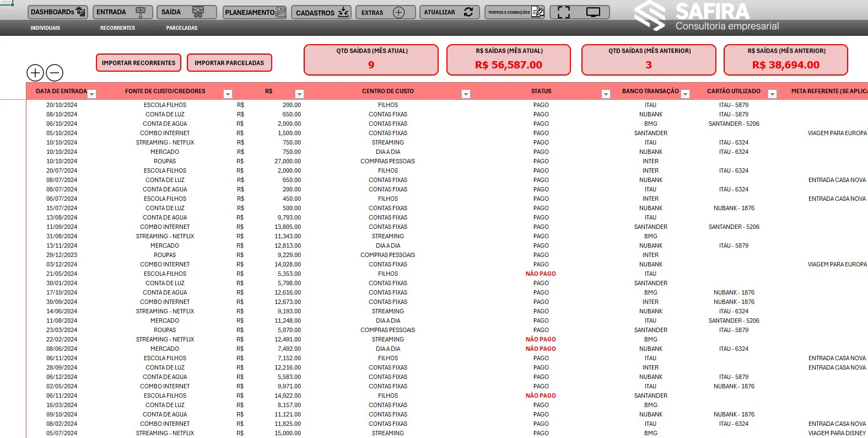The width and height of the screenshot is (868, 438).
Task: Select NUBANK - 1876 on 15/07/2024 row
Action: 734,208
